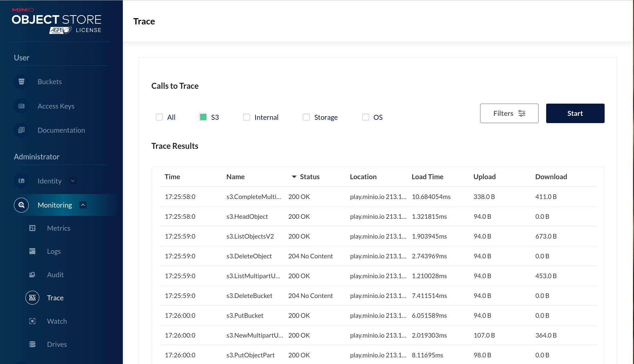This screenshot has width=634, height=364.
Task: Select the s3.DeleteObject trace row
Action: 378,256
